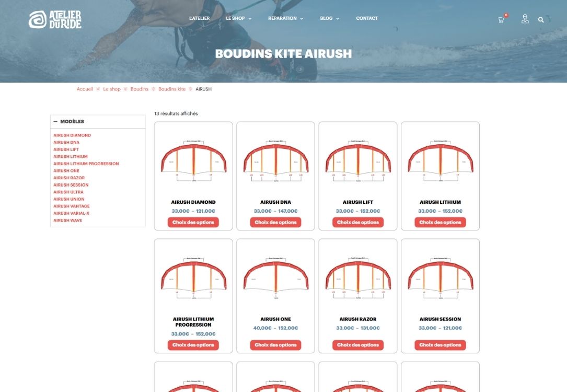This screenshot has height=392, width=567.
Task: Click the user account icon
Action: click(525, 19)
